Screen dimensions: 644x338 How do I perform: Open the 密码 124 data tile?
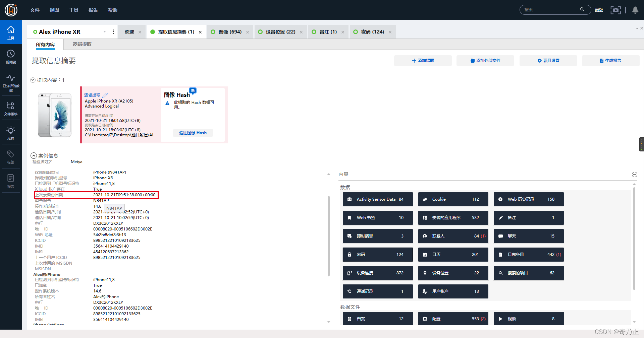[x=378, y=255]
